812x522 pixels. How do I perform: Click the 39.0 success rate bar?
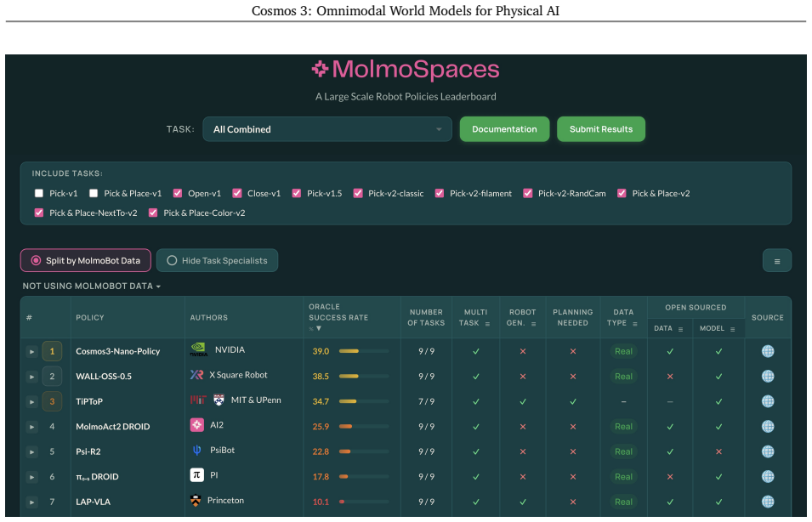pyautogui.click(x=364, y=351)
